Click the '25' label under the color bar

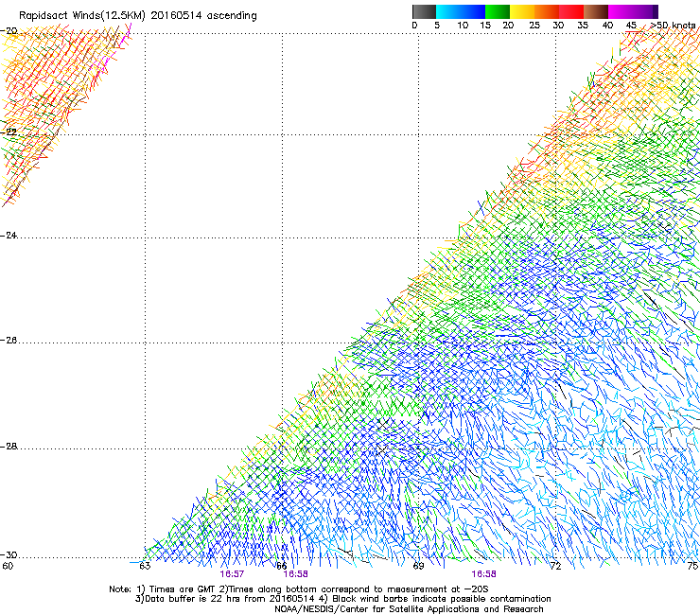click(x=534, y=26)
